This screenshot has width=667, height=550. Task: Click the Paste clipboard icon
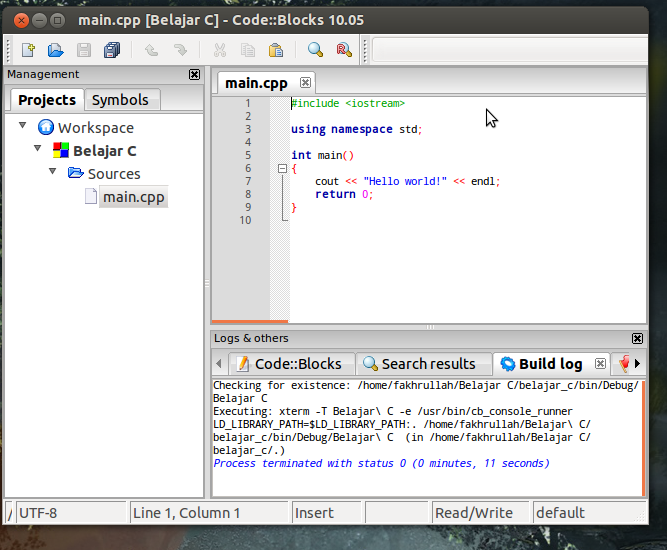click(x=275, y=50)
